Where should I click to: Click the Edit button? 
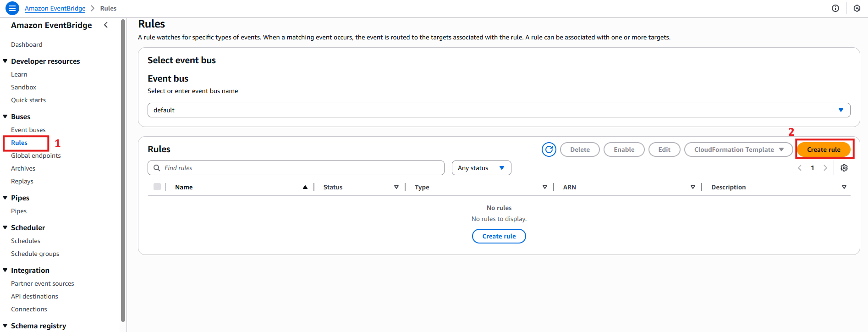pyautogui.click(x=665, y=149)
